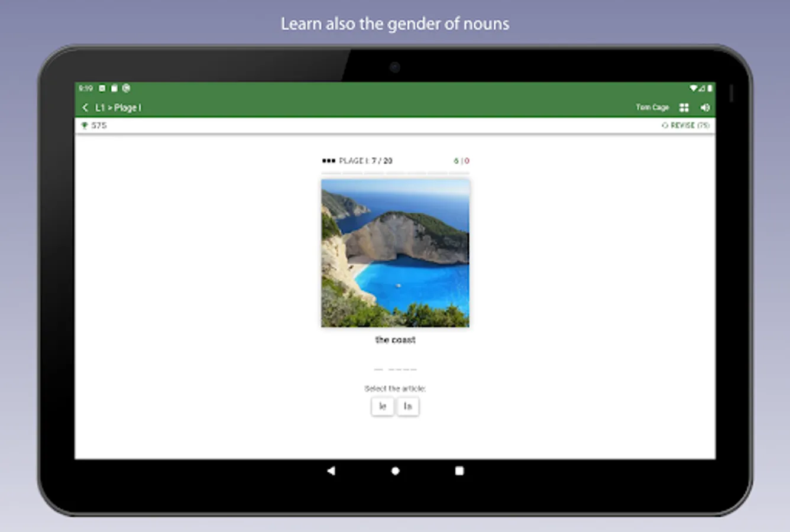
Task: Click the blank answer placeholder line
Action: tap(395, 369)
